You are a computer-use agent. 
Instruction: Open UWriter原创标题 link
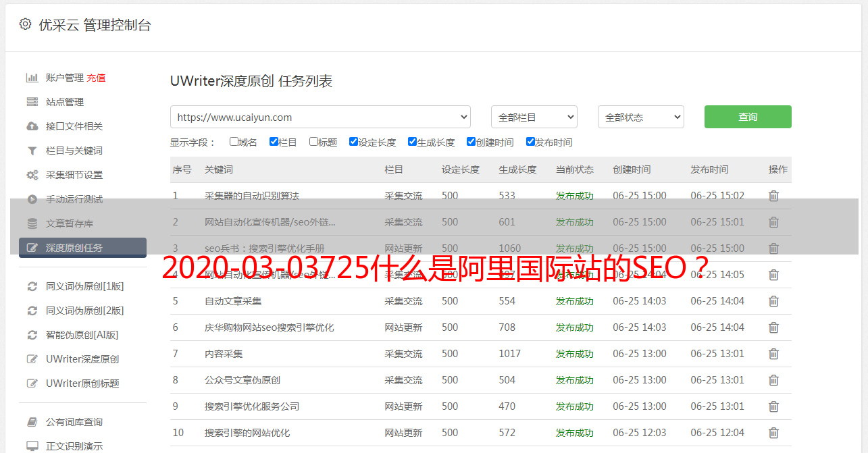point(82,383)
